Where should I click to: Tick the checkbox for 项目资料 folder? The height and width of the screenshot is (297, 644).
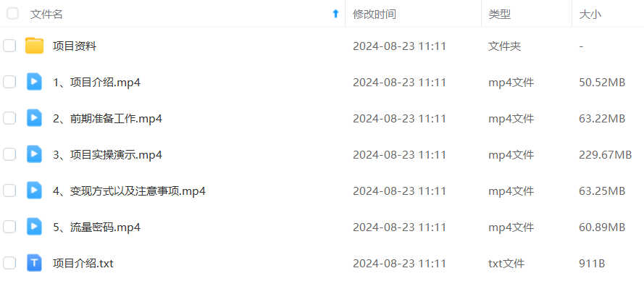(9, 46)
